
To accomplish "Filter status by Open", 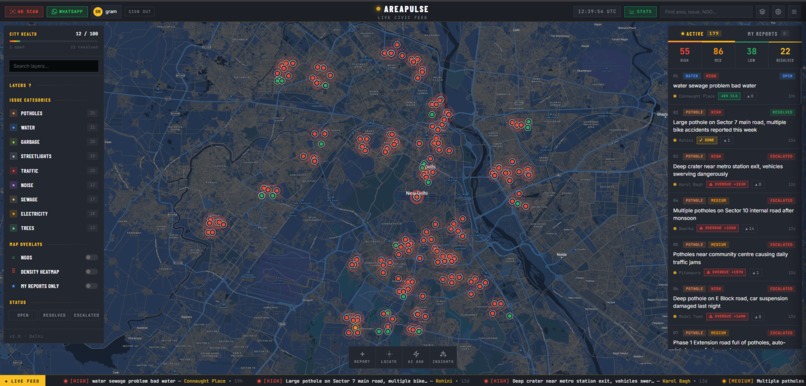I will (x=23, y=315).
